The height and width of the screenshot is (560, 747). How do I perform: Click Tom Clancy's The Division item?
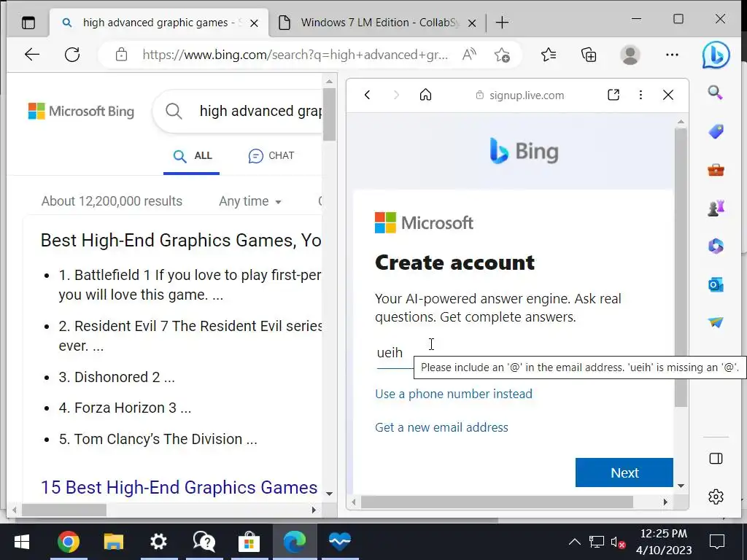click(x=158, y=438)
